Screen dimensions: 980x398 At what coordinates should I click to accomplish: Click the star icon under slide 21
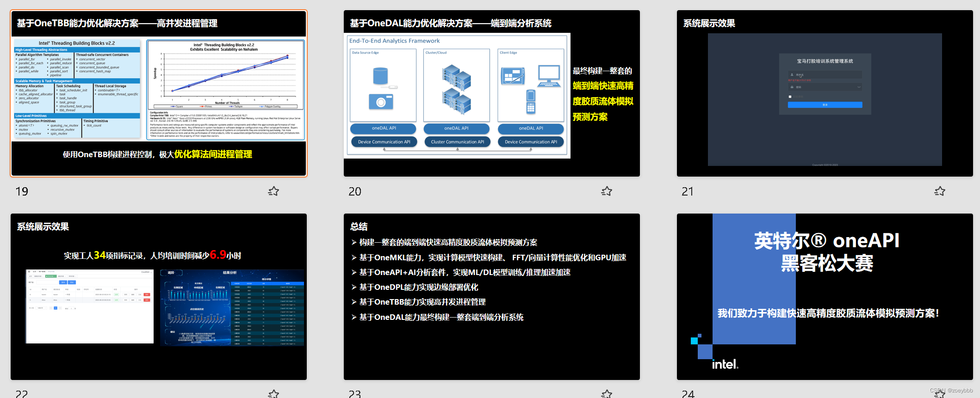coord(940,191)
